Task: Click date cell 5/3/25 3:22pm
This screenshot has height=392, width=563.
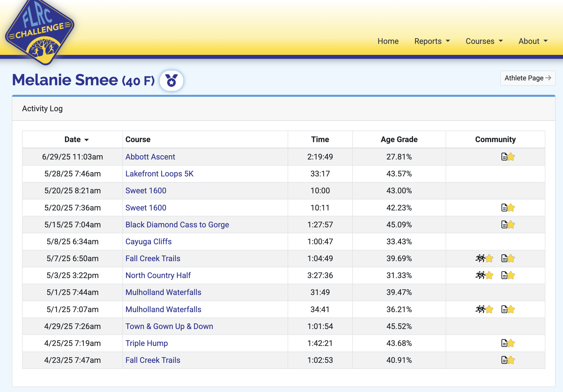Action: (x=73, y=275)
